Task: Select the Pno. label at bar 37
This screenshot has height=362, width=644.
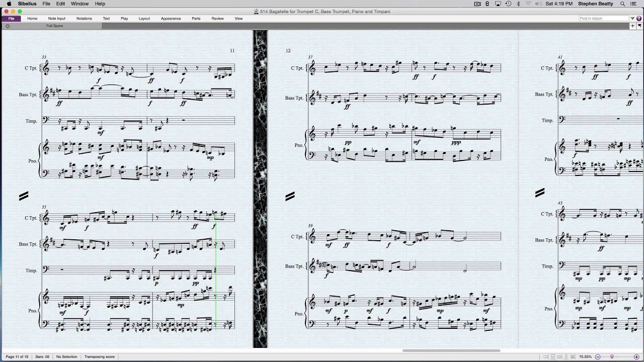Action: pyautogui.click(x=299, y=145)
